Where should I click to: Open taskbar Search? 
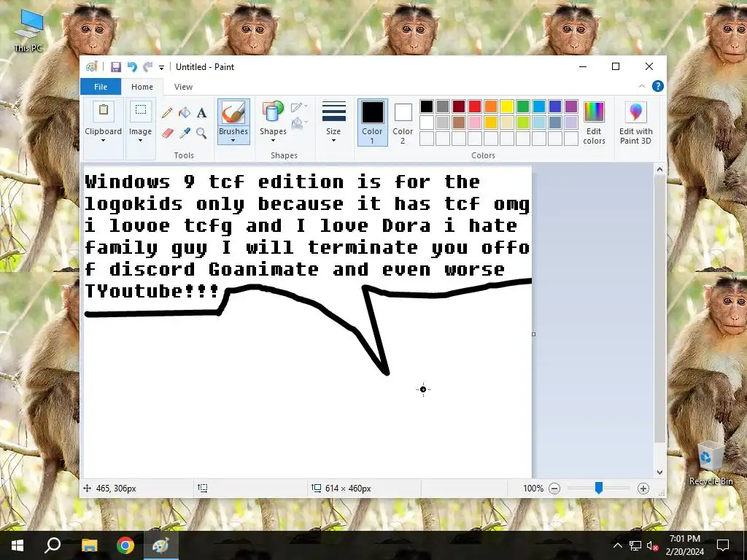tap(53, 545)
